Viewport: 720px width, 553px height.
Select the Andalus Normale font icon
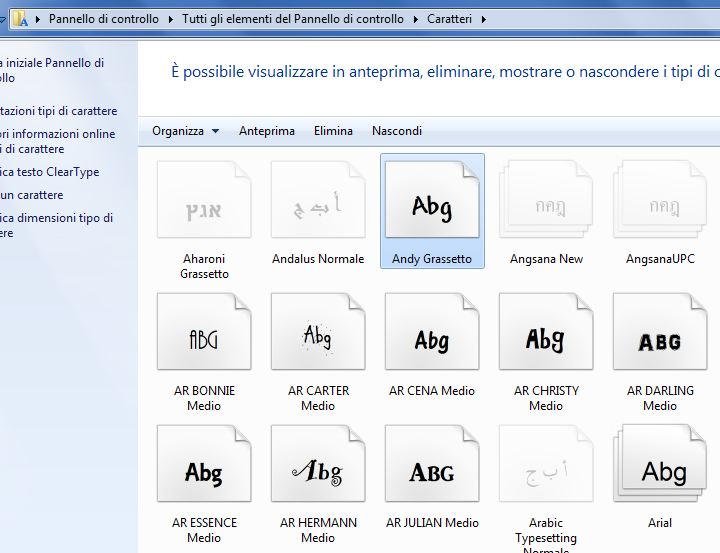click(x=318, y=199)
